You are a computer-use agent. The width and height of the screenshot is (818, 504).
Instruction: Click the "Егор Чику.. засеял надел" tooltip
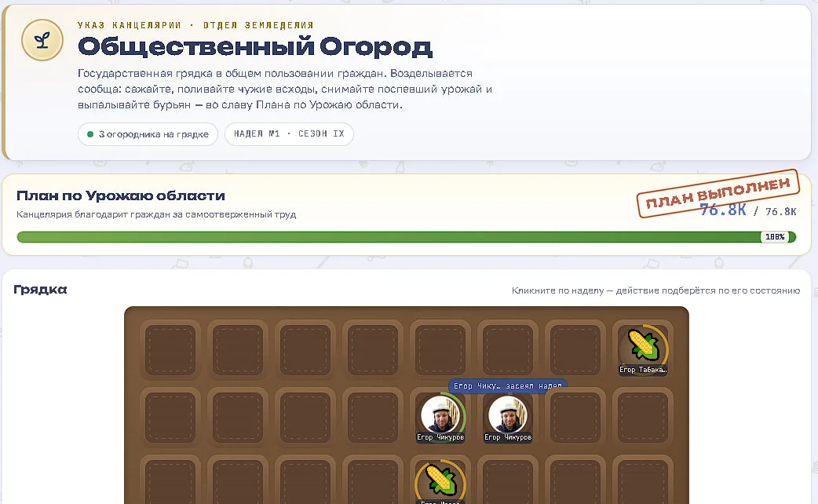pyautogui.click(x=508, y=386)
